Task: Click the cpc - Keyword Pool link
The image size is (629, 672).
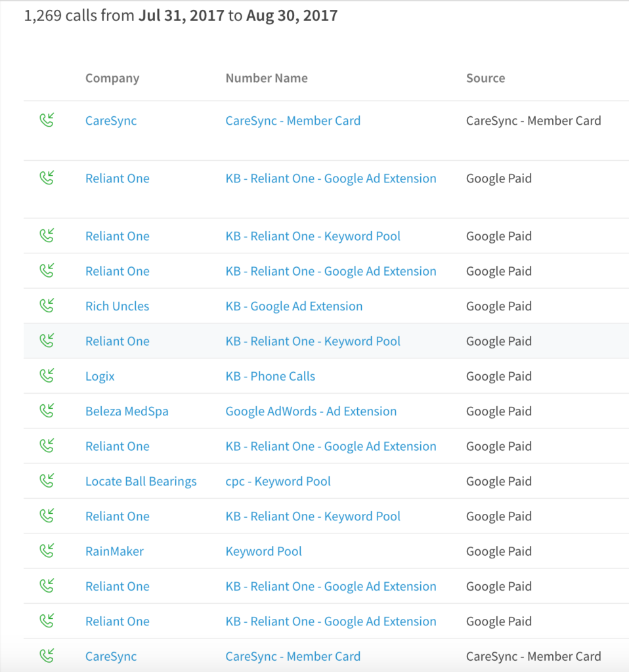Action: (278, 481)
